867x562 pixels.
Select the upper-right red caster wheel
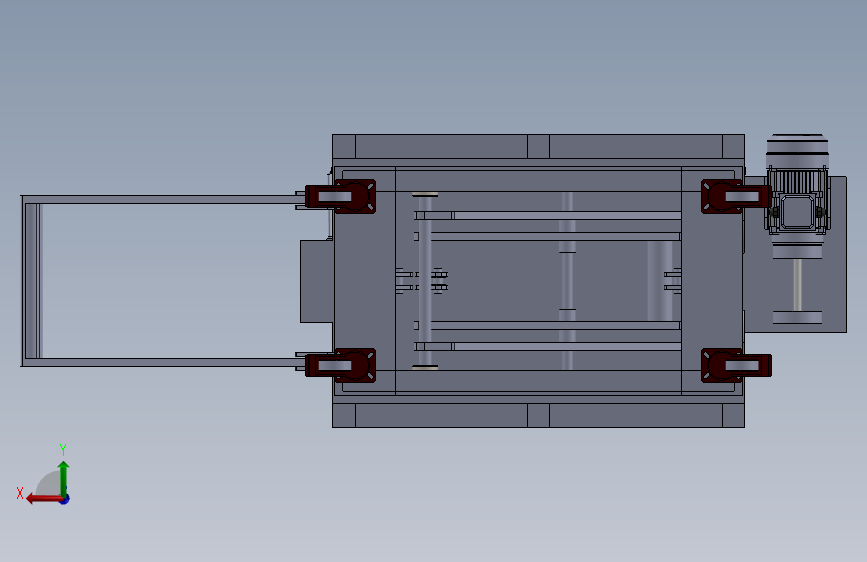(736, 196)
